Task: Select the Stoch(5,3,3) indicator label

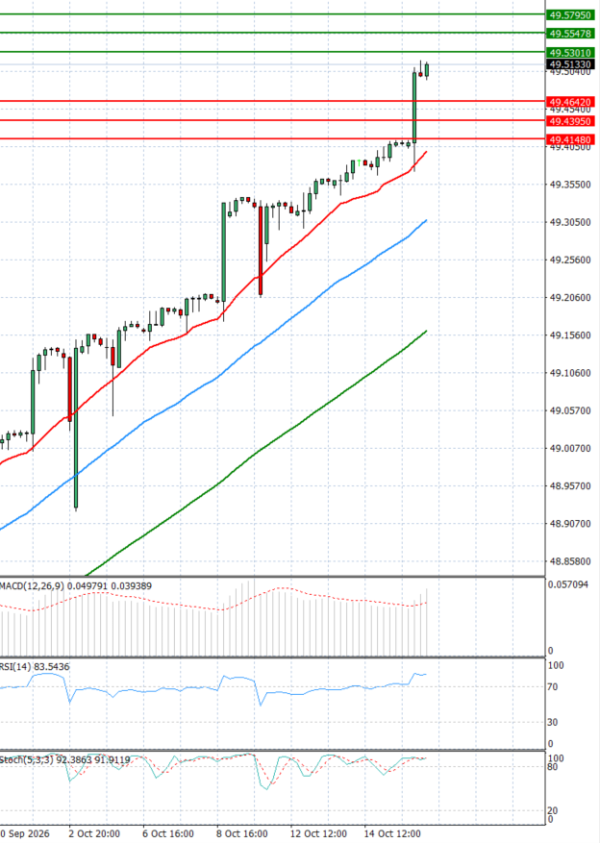Action: click(x=65, y=760)
